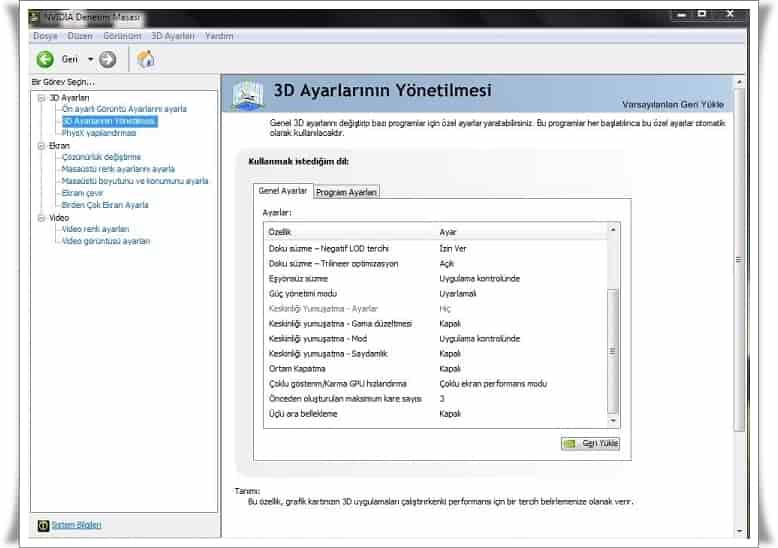Select Video renk ayarları tree item
This screenshot has width=778, height=548.
tap(95, 229)
